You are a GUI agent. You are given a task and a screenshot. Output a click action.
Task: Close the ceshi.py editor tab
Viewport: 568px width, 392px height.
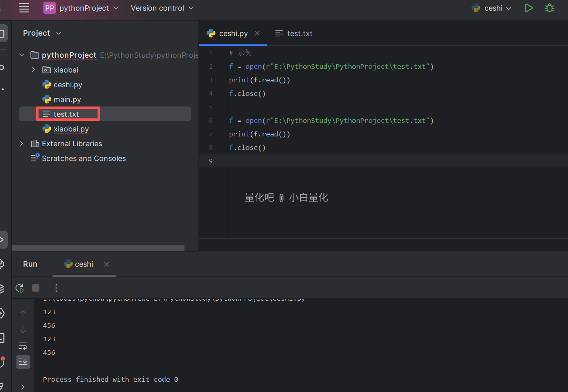pos(257,33)
